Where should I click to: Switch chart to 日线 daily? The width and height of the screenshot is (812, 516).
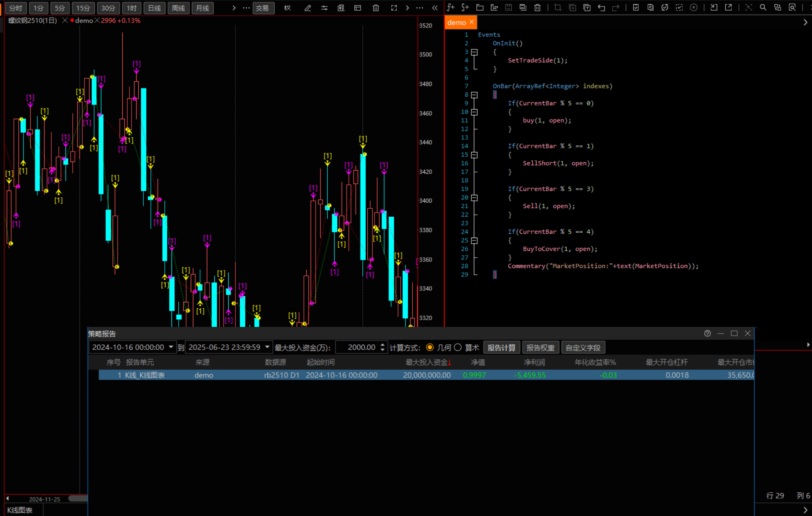154,8
